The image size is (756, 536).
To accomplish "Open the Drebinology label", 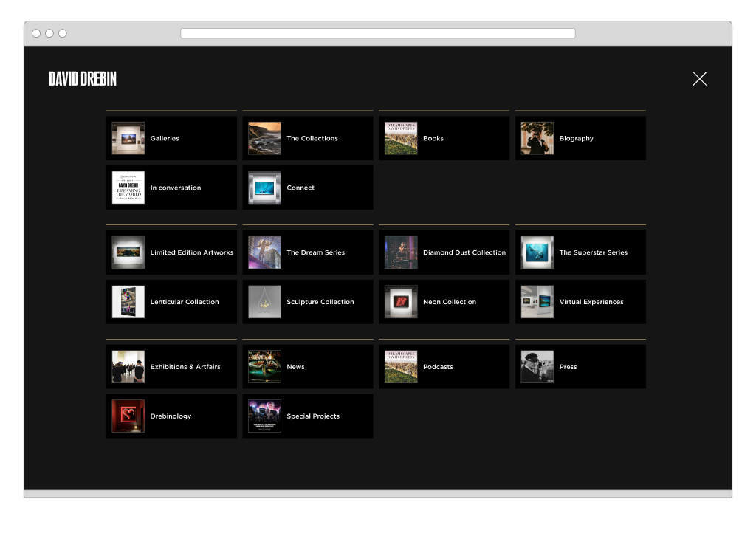I will (171, 416).
